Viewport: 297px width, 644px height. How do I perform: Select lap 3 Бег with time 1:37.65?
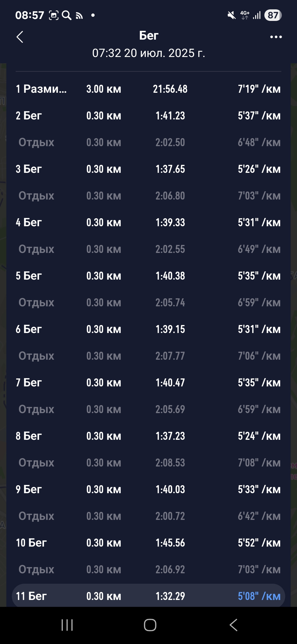click(x=148, y=169)
